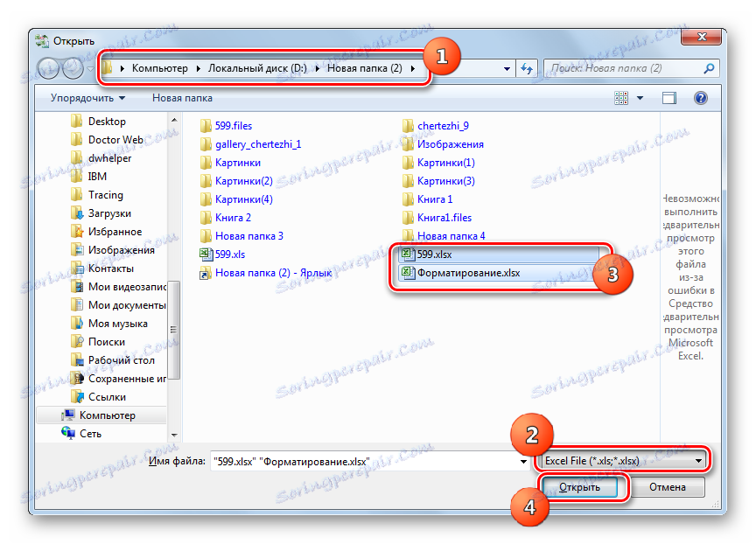
Task: Open the address bar path history dropdown
Action: click(507, 69)
